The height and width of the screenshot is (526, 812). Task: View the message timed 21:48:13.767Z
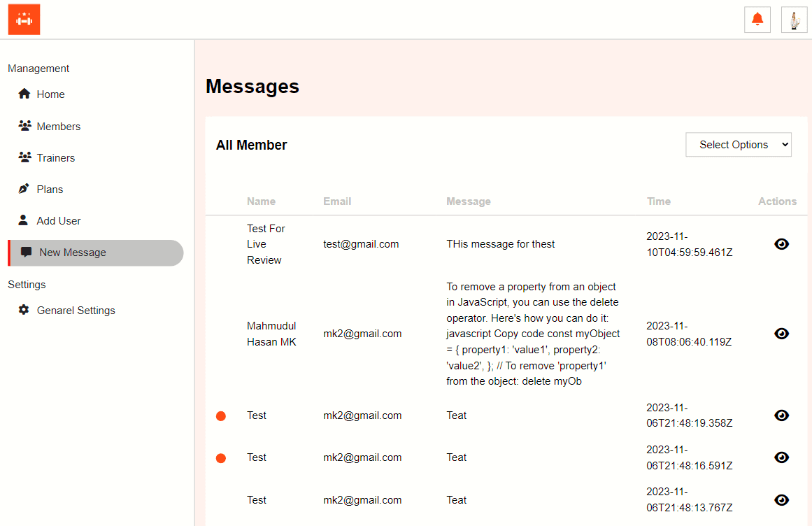(x=781, y=499)
